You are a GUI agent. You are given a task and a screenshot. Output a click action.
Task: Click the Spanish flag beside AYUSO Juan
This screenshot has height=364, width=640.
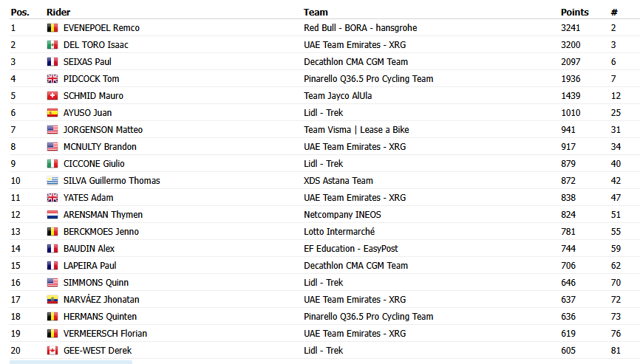[52, 113]
